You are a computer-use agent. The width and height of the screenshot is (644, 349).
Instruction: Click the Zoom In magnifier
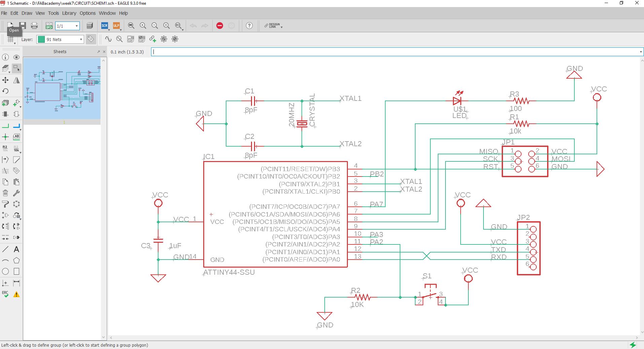(143, 26)
